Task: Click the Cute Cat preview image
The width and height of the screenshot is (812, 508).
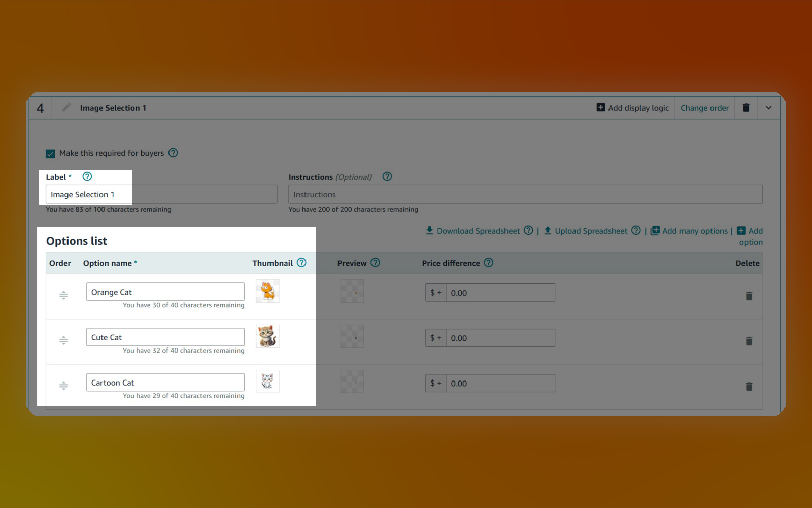Action: (352, 337)
